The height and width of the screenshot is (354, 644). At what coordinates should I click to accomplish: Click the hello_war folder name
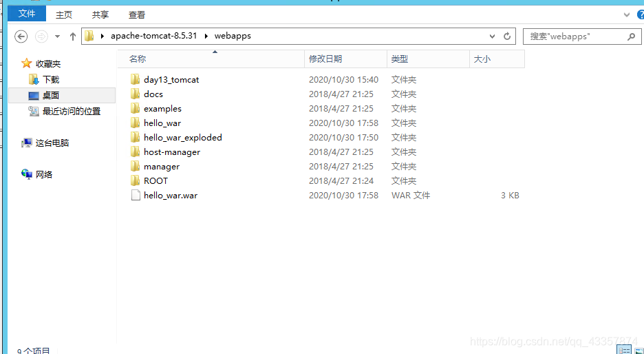pyautogui.click(x=162, y=123)
